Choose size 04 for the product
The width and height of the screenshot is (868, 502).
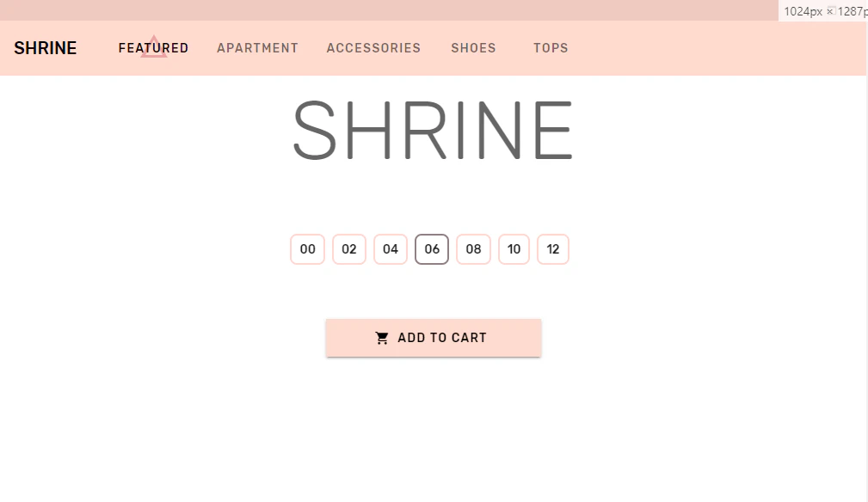pyautogui.click(x=390, y=249)
